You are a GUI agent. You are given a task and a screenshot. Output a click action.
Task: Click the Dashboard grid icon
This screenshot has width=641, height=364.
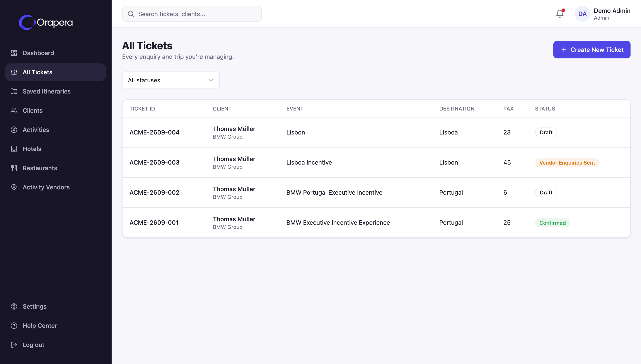pyautogui.click(x=14, y=53)
